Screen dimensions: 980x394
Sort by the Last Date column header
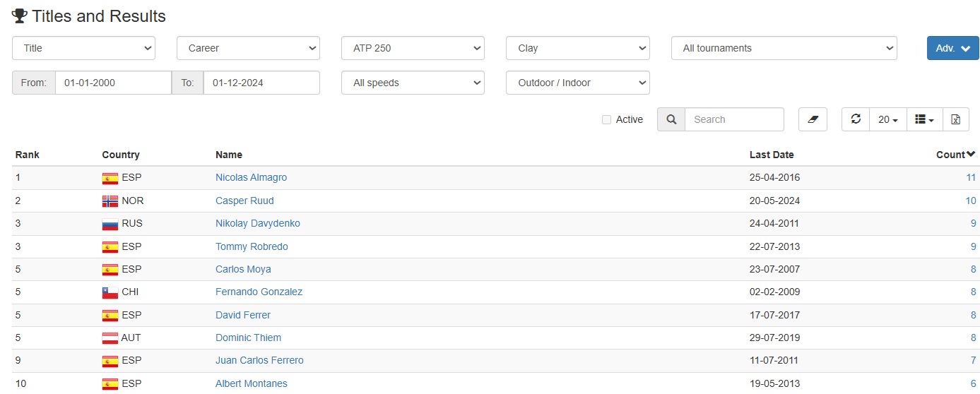772,155
